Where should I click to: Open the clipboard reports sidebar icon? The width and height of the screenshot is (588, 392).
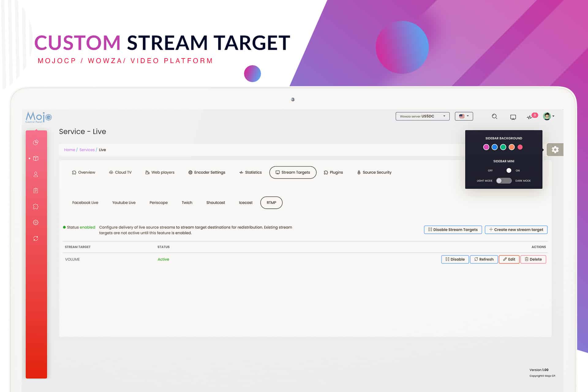point(36,190)
